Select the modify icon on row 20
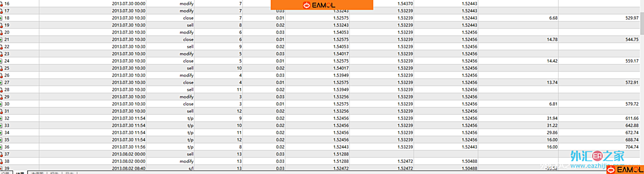The width and height of the screenshot is (644, 174). point(1,32)
